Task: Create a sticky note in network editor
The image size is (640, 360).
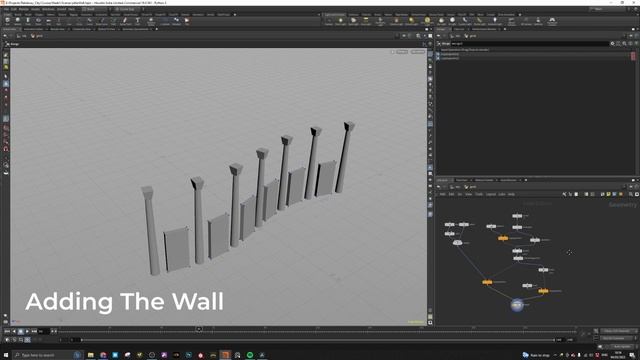Action: (x=608, y=194)
